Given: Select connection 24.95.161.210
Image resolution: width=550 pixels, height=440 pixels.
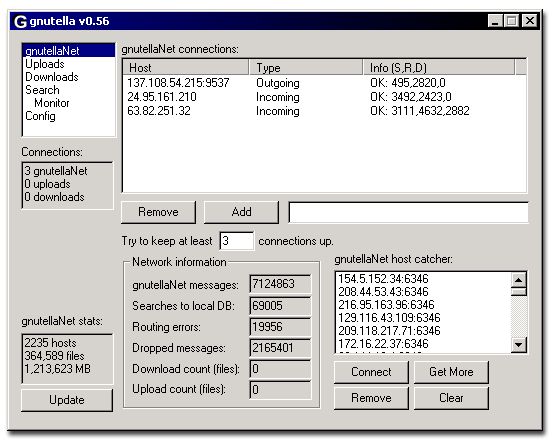Looking at the screenshot, I should (162, 97).
